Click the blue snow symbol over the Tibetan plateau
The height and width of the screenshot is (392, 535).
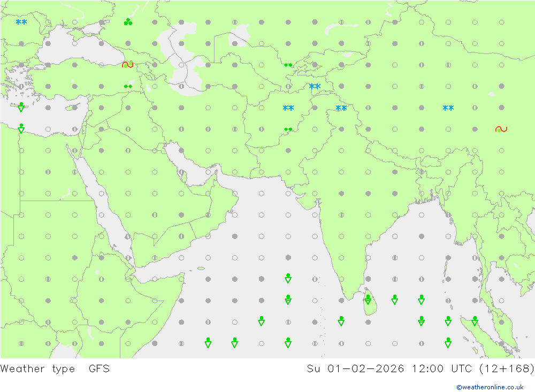(448, 108)
